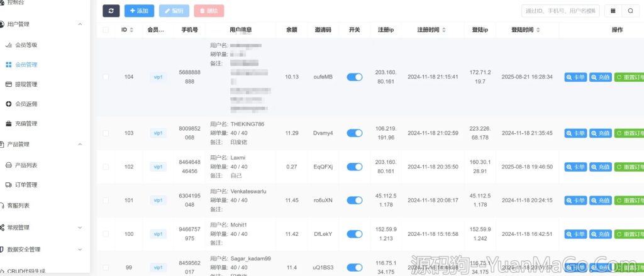Viewport: 644px width, 276px height.
Task: Click invite code DfLekY
Action: (x=323, y=234)
